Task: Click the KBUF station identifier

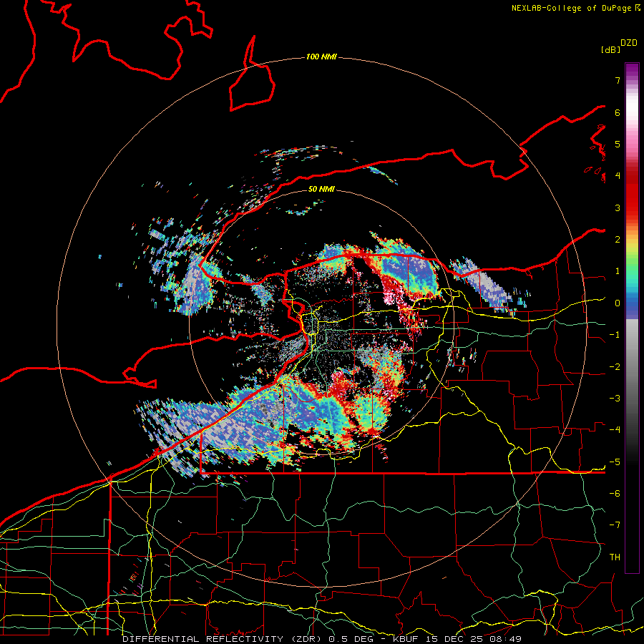Action: 406,639
